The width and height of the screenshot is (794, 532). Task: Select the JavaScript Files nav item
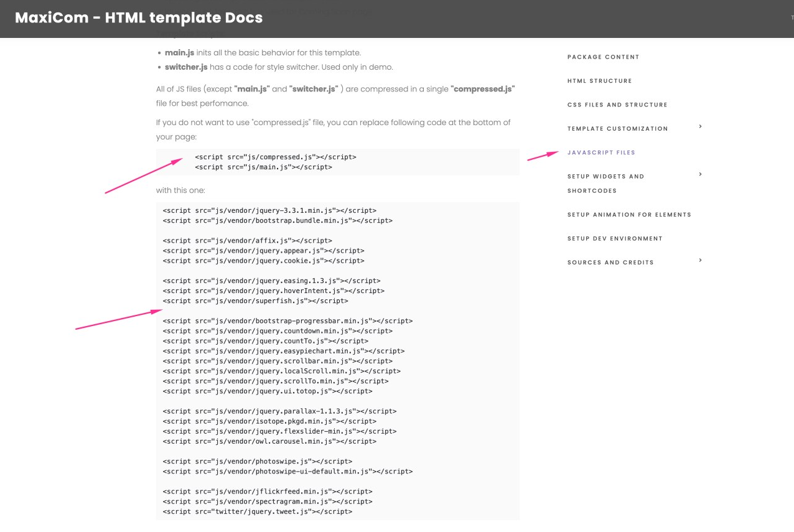coord(601,152)
